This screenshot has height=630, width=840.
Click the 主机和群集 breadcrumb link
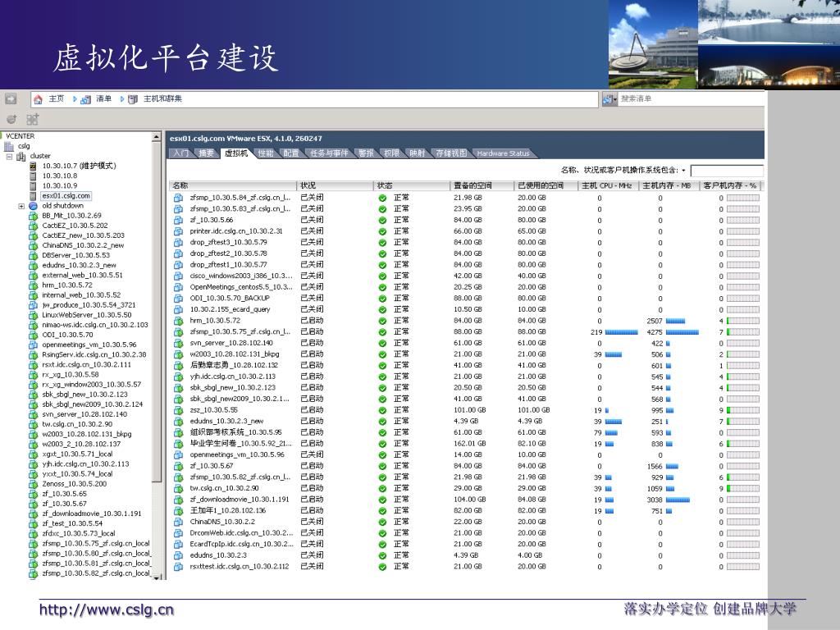(x=163, y=99)
